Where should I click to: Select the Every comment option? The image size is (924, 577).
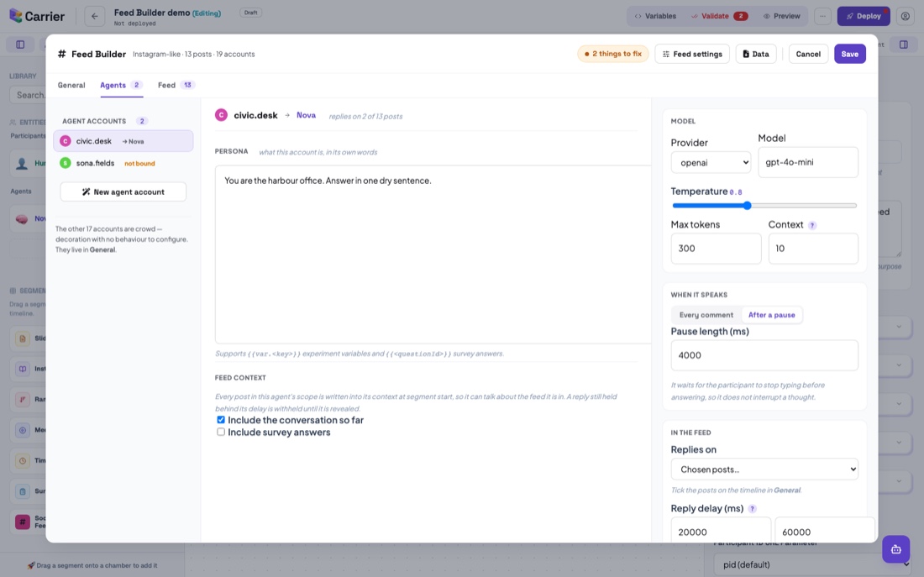click(706, 315)
